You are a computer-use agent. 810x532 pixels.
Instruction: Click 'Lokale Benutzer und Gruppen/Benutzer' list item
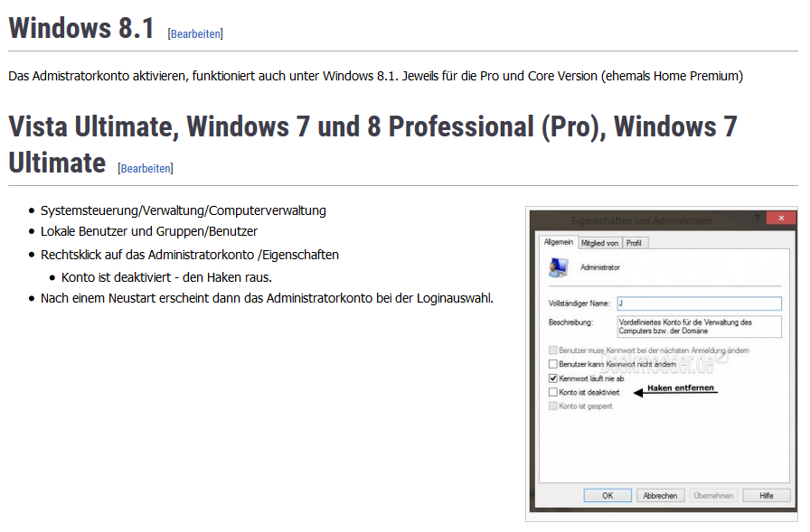(149, 231)
